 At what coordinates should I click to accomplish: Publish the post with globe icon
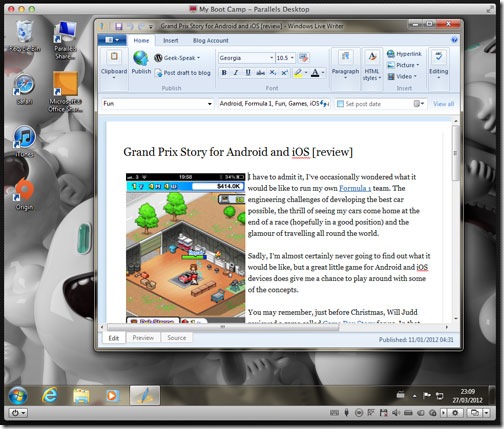[x=141, y=58]
